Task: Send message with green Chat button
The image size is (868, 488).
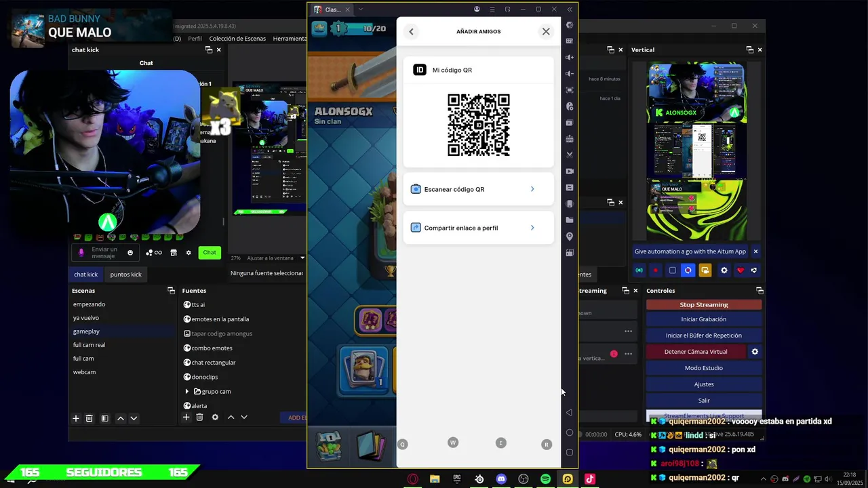Action: (x=210, y=253)
